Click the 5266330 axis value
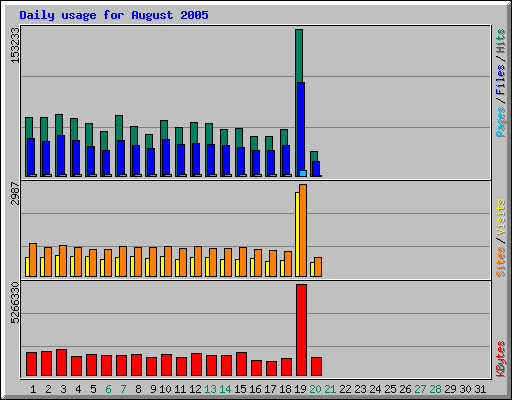512x400 pixels. click(15, 303)
